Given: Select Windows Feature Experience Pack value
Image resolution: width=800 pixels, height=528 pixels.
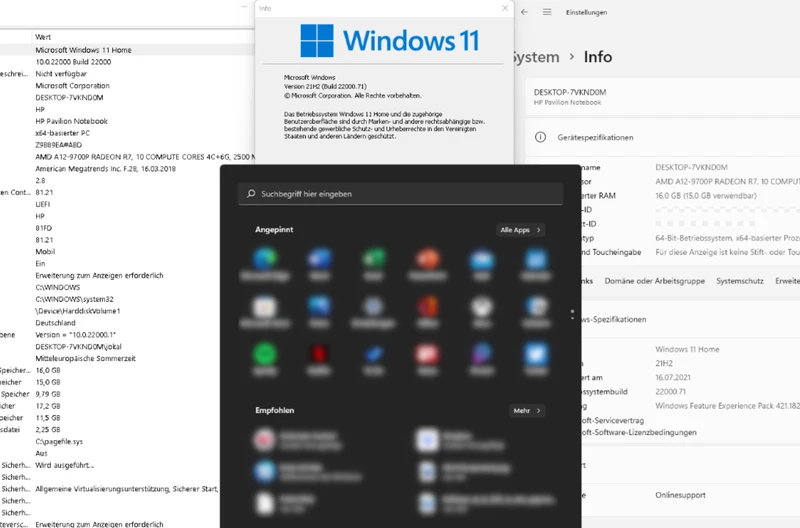Looking at the screenshot, I should [728, 406].
